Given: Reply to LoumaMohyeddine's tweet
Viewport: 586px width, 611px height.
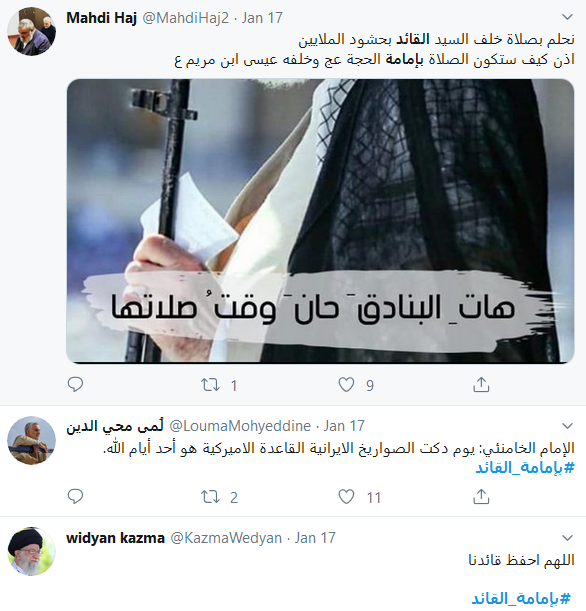Looking at the screenshot, I should 75,496.
